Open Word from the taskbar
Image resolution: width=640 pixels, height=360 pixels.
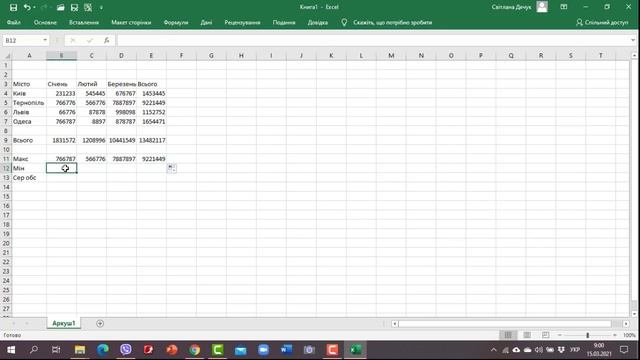pyautogui.click(x=287, y=350)
